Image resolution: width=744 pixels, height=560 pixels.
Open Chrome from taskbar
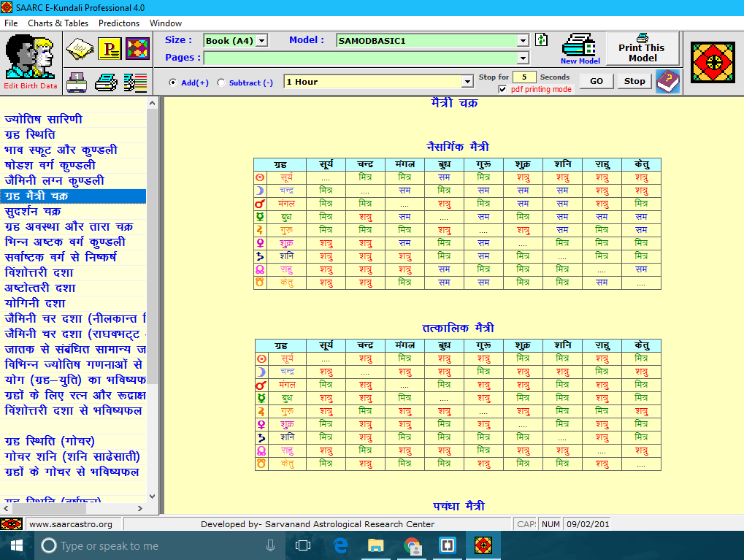412,546
